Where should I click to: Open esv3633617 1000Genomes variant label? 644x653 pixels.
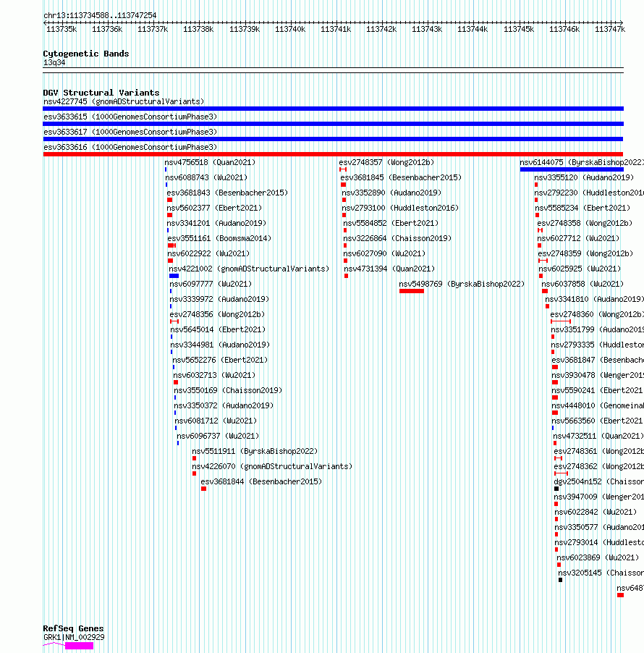click(x=130, y=132)
